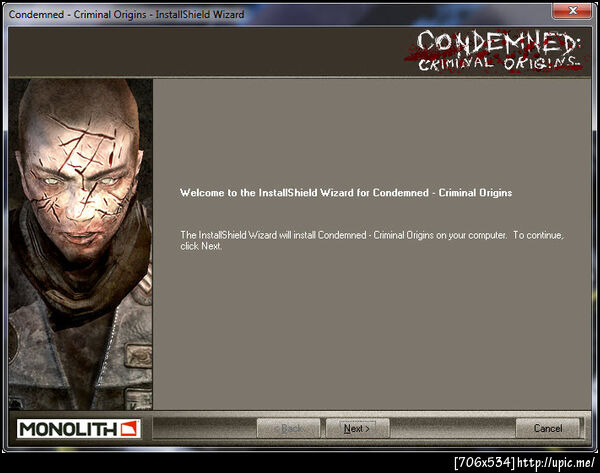Click the text "To continue, click Next."
This screenshot has width=600, height=473.
372,240
